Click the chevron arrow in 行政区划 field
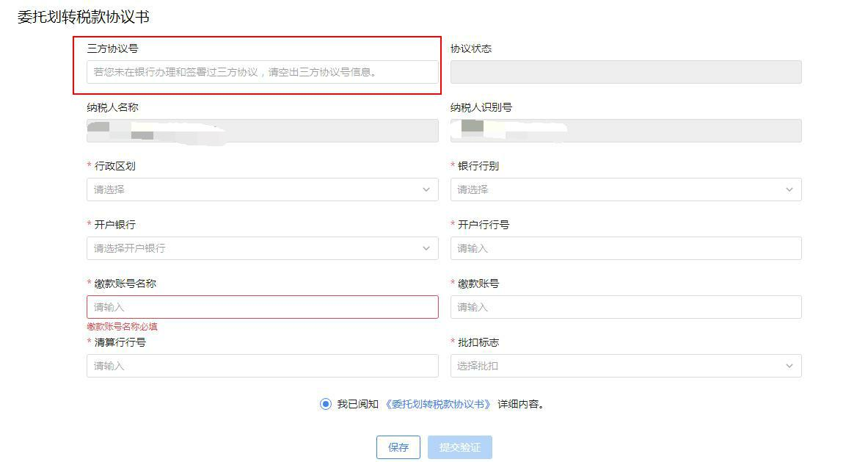Screen dimensions: 868x462 (426, 190)
